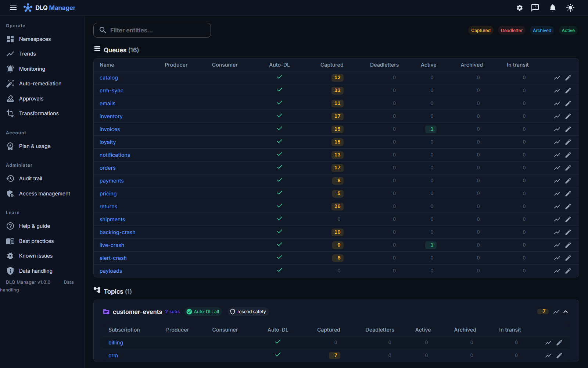View trends chart for crm subscription
The width and height of the screenshot is (588, 368).
coord(548,355)
